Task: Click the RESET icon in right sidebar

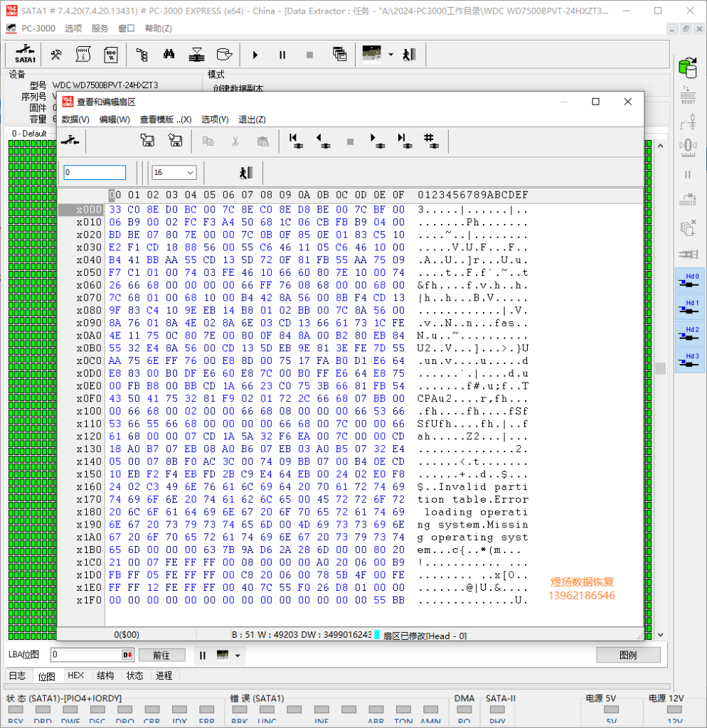Action: point(688,95)
